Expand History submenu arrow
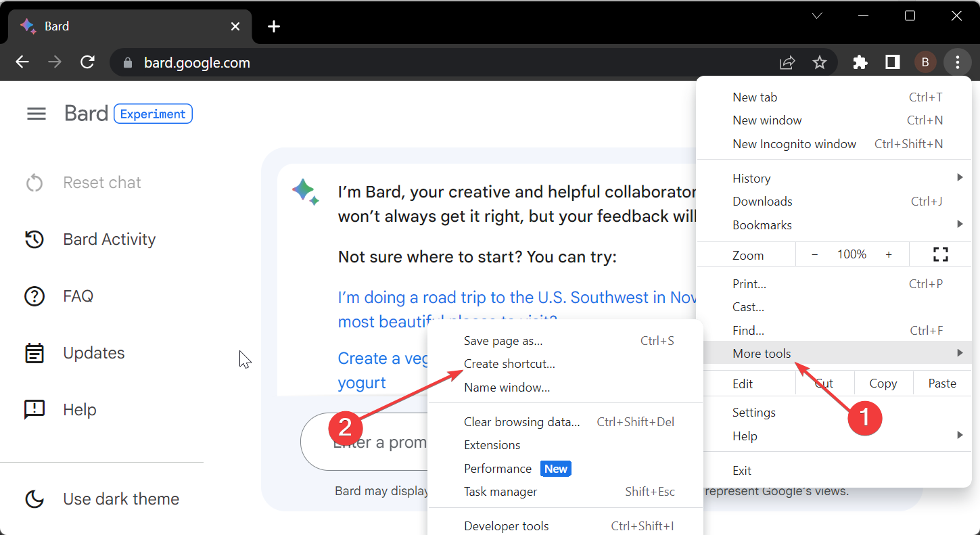The image size is (980, 535). tap(960, 178)
